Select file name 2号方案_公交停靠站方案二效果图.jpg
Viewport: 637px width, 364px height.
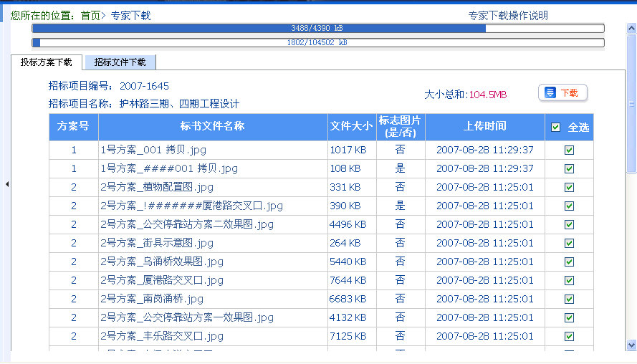187,225
